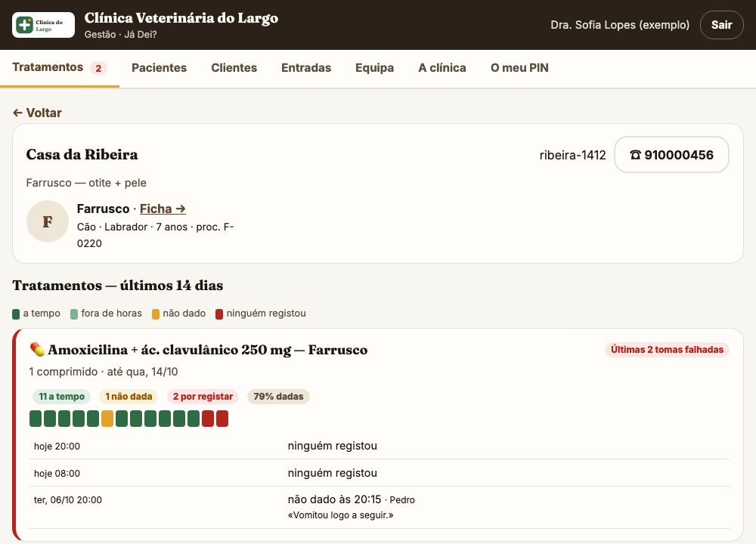Click the user name 'Dra. Sofia Lopes (exemplo)'
This screenshot has height=544, width=756.
(620, 25)
